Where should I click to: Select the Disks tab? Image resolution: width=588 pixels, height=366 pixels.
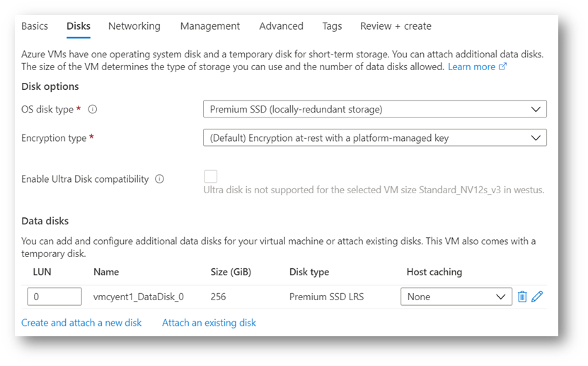point(79,26)
